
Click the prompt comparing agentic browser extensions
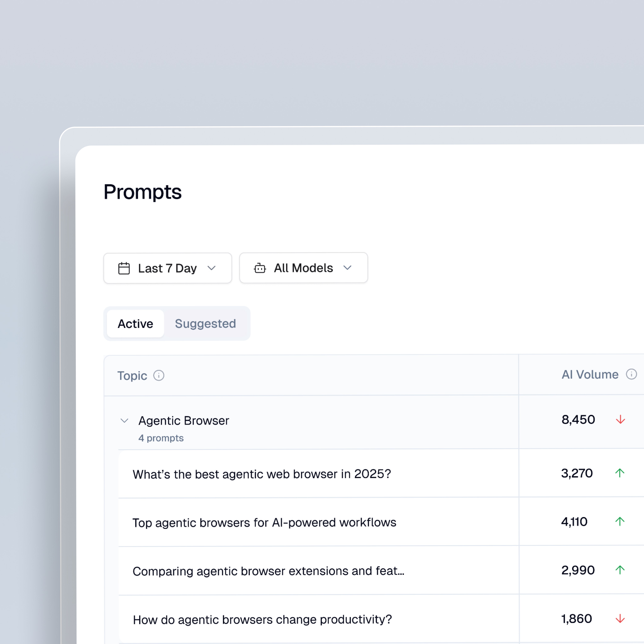click(268, 571)
